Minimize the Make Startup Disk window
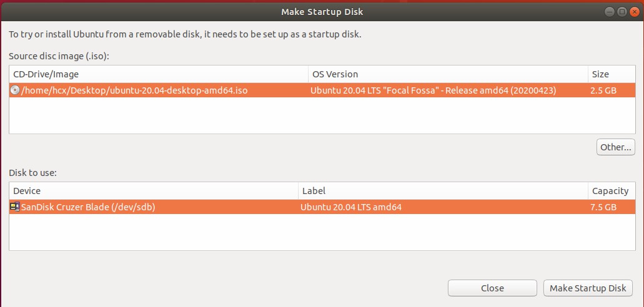Image resolution: width=644 pixels, height=307 pixels. tap(609, 12)
